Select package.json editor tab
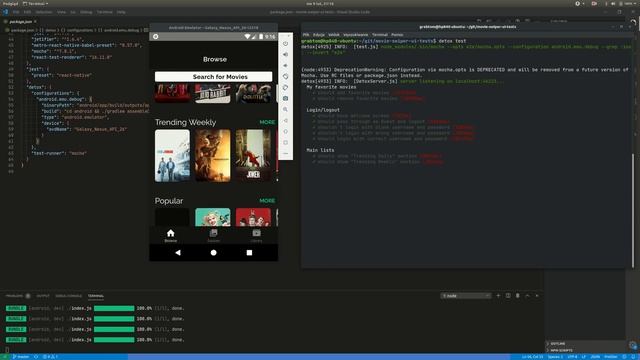 pos(20,22)
